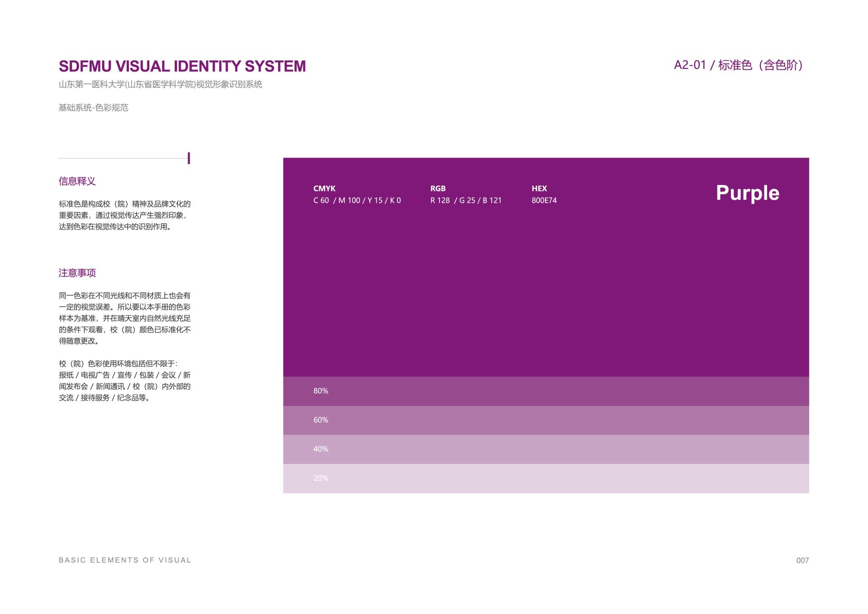Select the 80% purple tint strip

pyautogui.click(x=546, y=391)
